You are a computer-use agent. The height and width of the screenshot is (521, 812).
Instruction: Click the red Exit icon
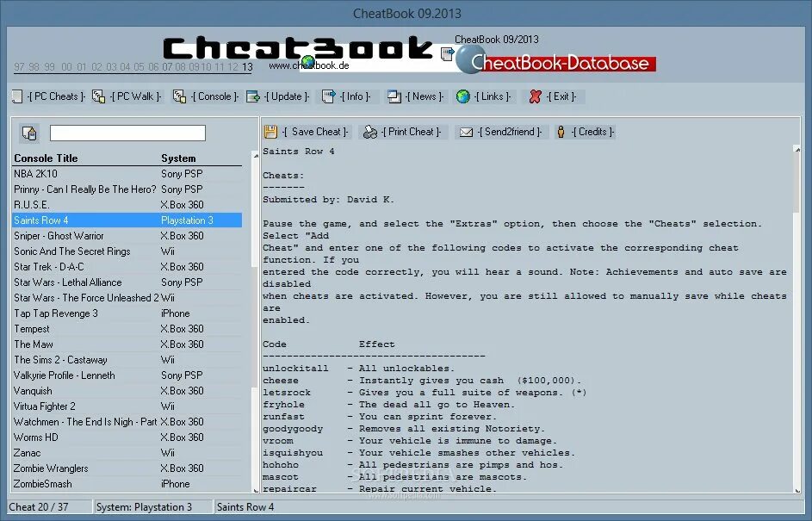pos(535,96)
